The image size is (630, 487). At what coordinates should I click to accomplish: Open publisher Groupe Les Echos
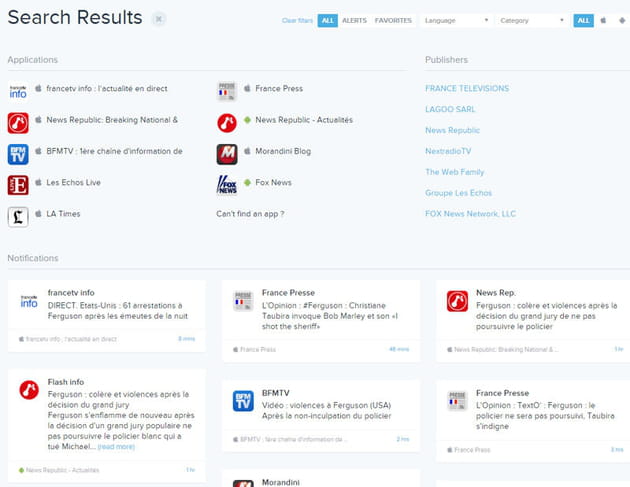(458, 193)
